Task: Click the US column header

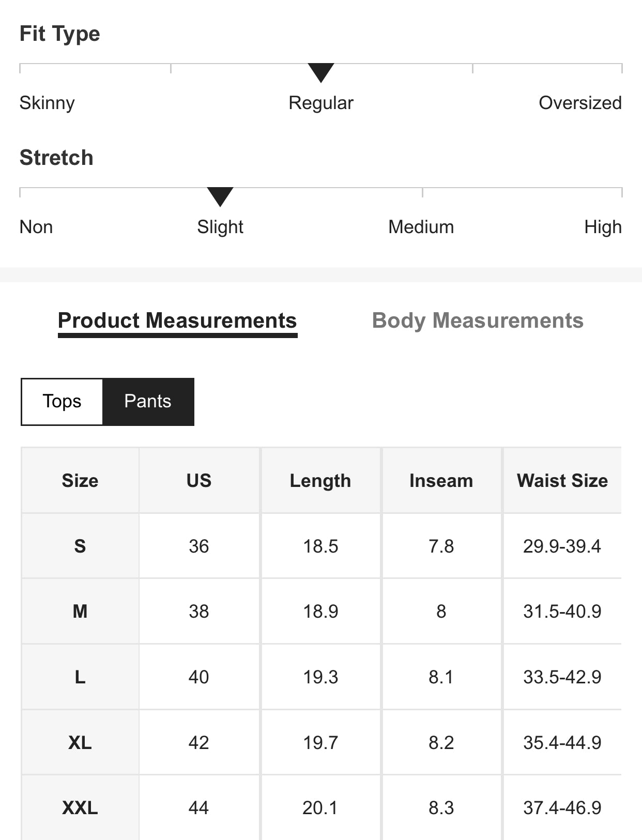Action: 199,481
